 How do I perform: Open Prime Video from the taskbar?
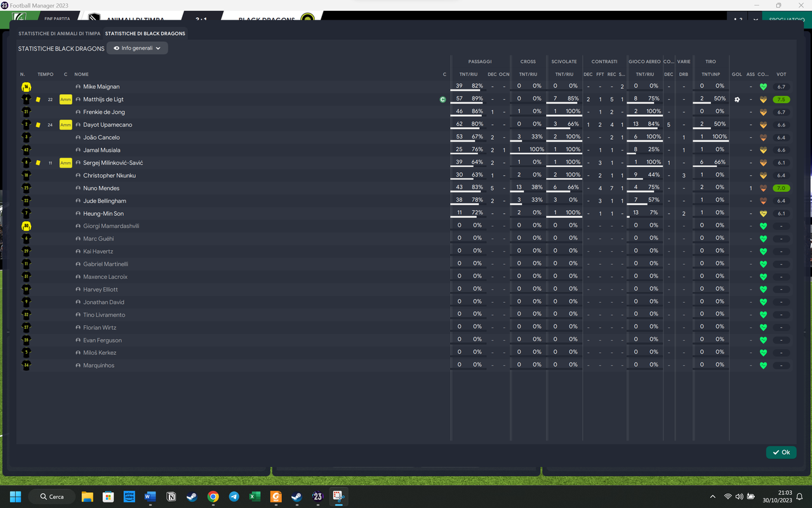[x=129, y=497]
